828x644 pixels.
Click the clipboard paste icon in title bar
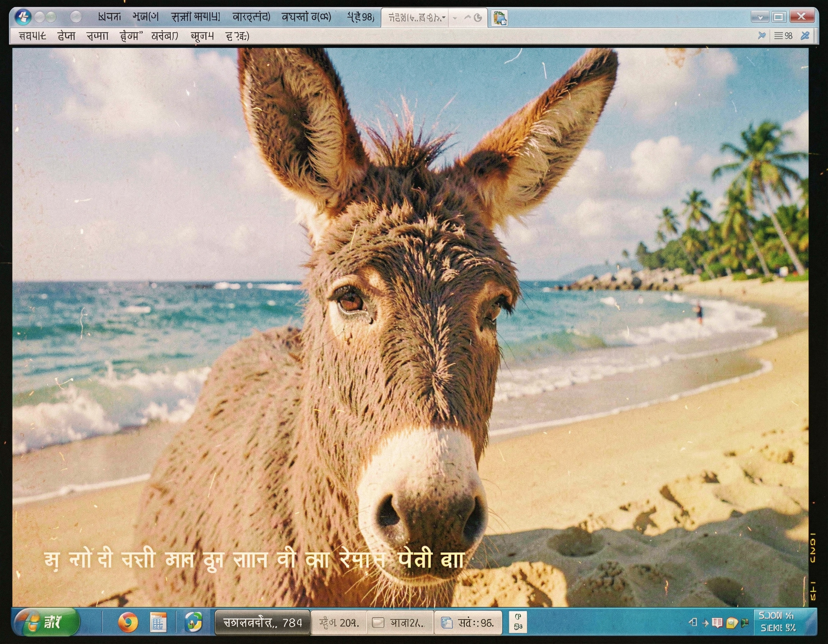click(499, 18)
